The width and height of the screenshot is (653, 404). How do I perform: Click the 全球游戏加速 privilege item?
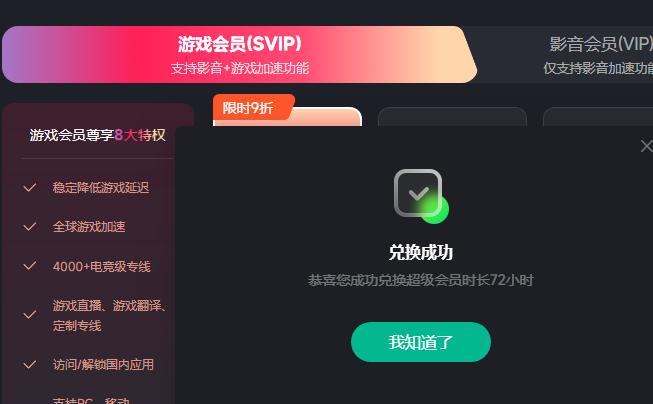(x=89, y=227)
